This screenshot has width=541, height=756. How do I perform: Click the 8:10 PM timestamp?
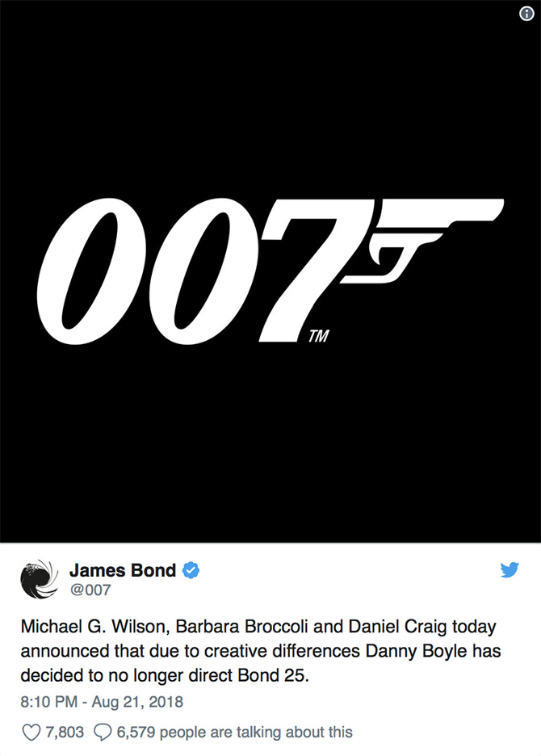(x=48, y=702)
